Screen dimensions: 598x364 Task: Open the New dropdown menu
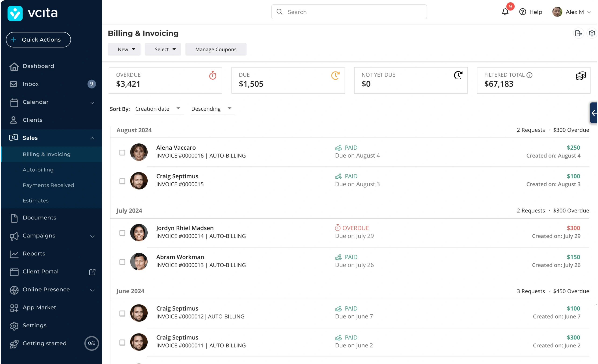pyautogui.click(x=124, y=49)
